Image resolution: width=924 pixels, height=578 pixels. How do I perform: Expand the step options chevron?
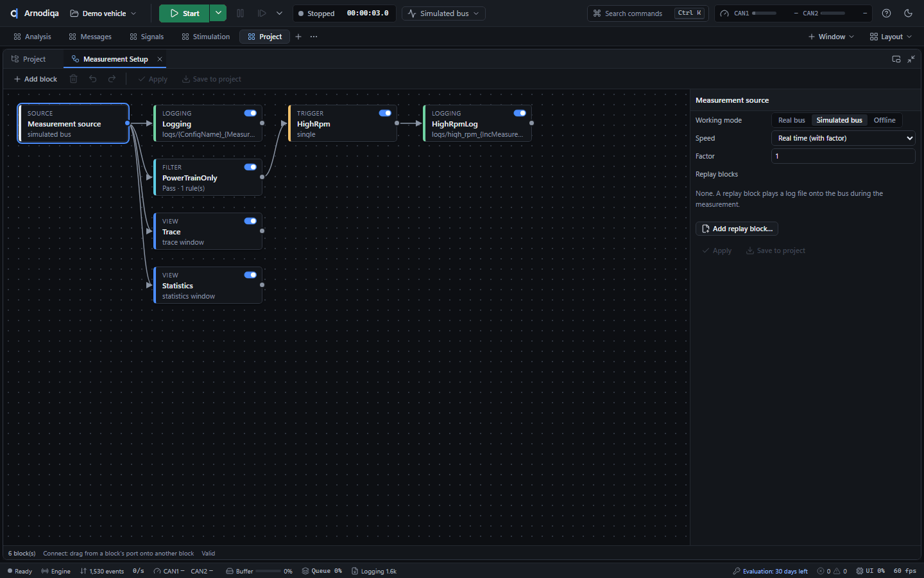tap(279, 13)
